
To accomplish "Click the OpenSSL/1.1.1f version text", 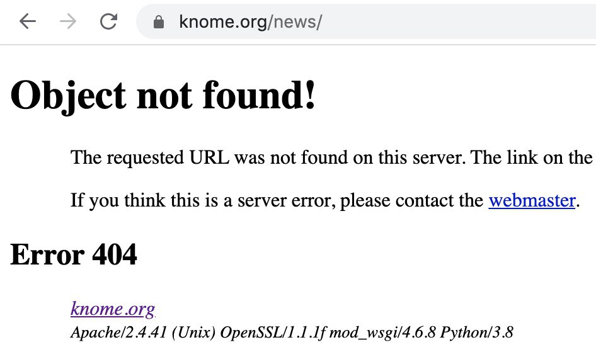I will pos(273,332).
